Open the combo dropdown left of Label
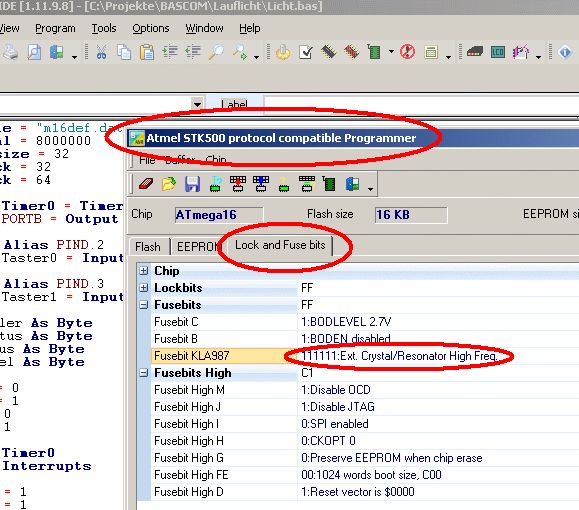579x510 pixels. [x=198, y=104]
